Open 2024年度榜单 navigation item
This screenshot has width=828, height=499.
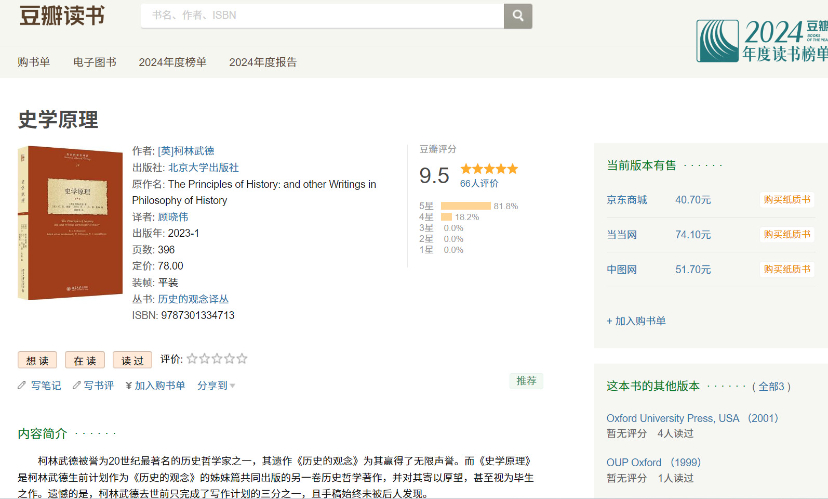pyautogui.click(x=173, y=62)
